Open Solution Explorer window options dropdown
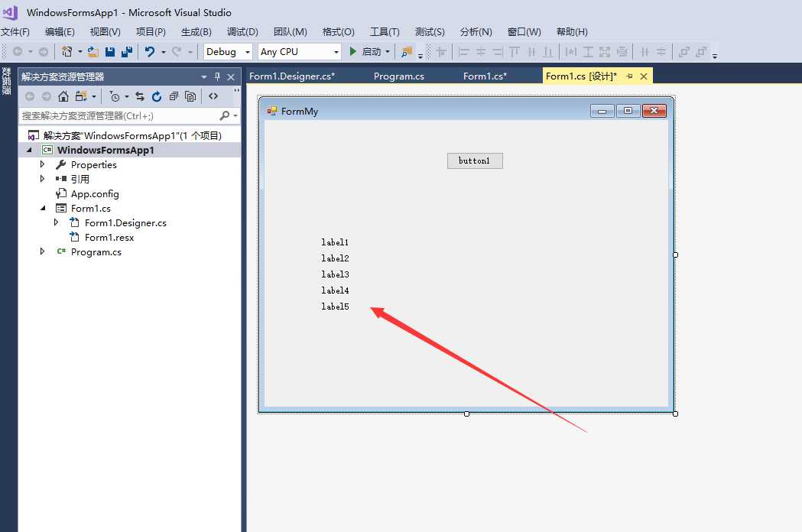Screen dimensions: 802x532 (x=204, y=76)
